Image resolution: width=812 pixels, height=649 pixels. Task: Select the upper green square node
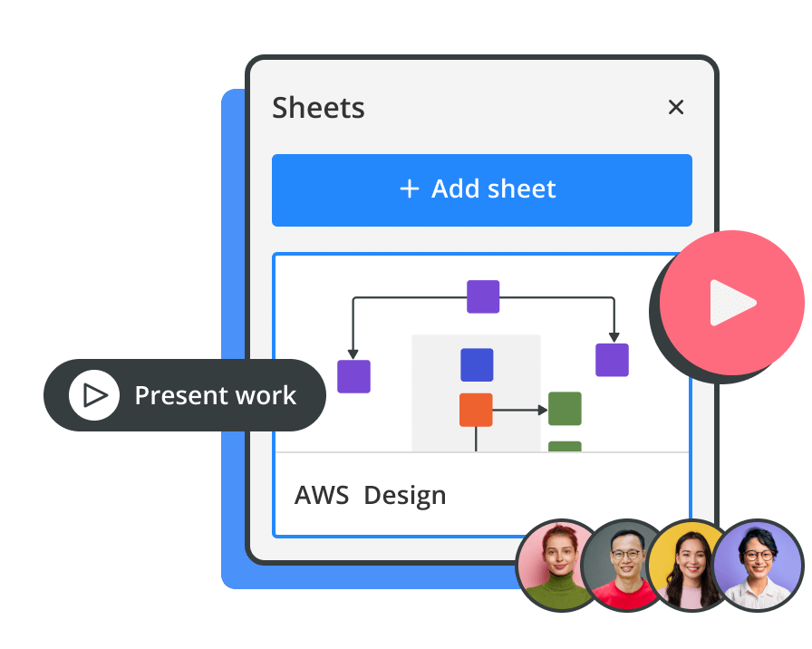click(565, 409)
